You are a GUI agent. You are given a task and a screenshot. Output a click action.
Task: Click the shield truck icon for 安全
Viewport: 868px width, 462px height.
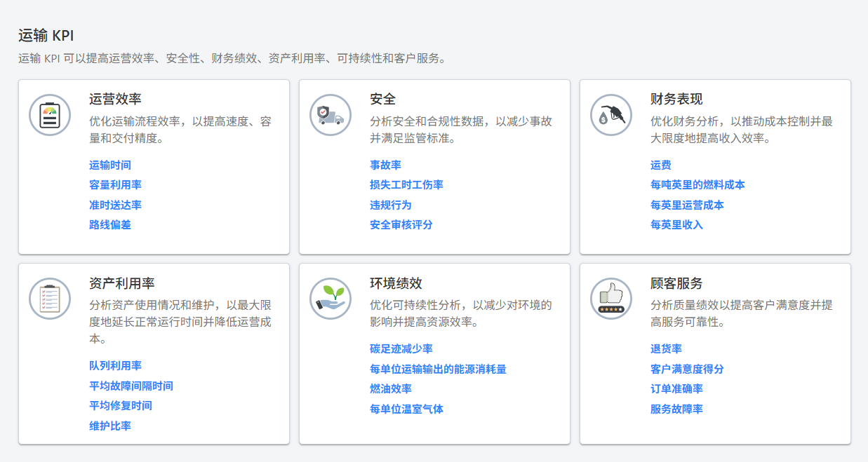point(330,114)
